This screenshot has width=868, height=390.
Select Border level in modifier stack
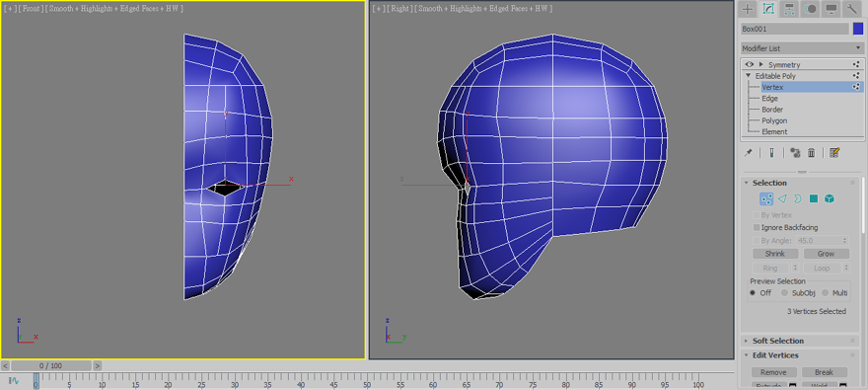tap(772, 110)
